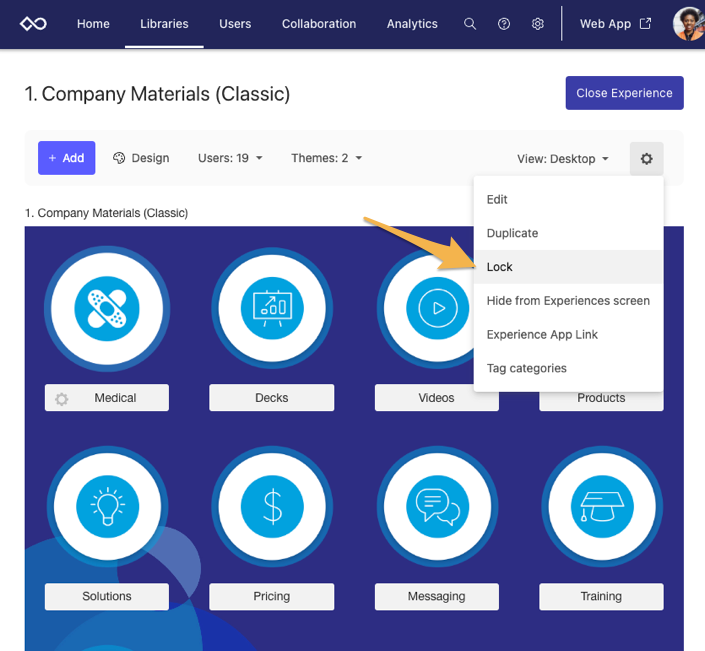Image resolution: width=705 pixels, height=651 pixels.
Task: Open the Decks presentation chart icon circle
Action: pos(272,308)
